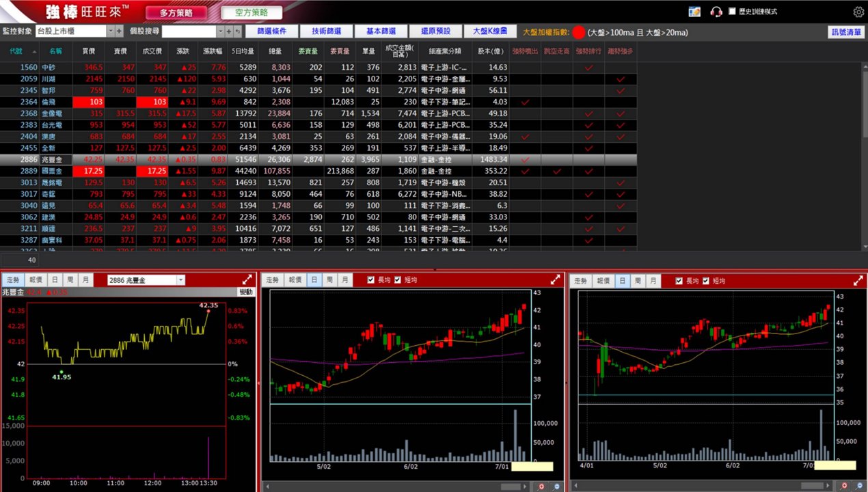Click the red 大盤加權指數 indicator circle
The height and width of the screenshot is (492, 868).
pos(579,32)
